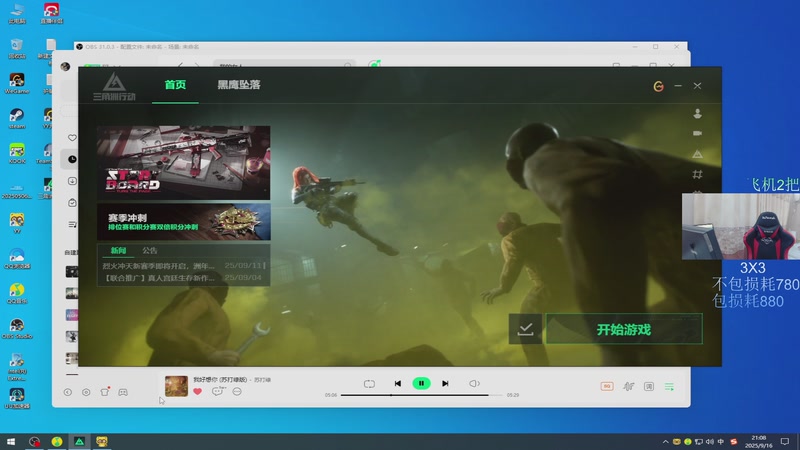
Task: Open the OBS Studio desktop shortcut
Action: click(16, 329)
